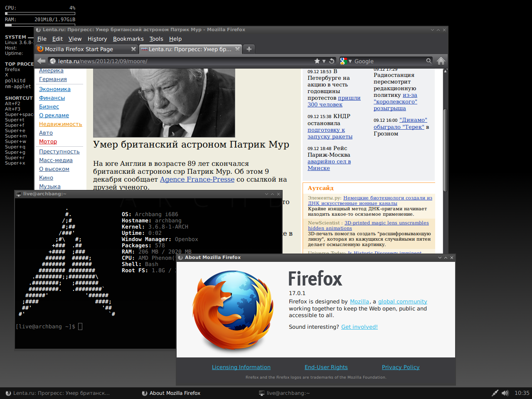The width and height of the screenshot is (532, 399).
Task: Close the Lenta.ru tab
Action: (237, 49)
